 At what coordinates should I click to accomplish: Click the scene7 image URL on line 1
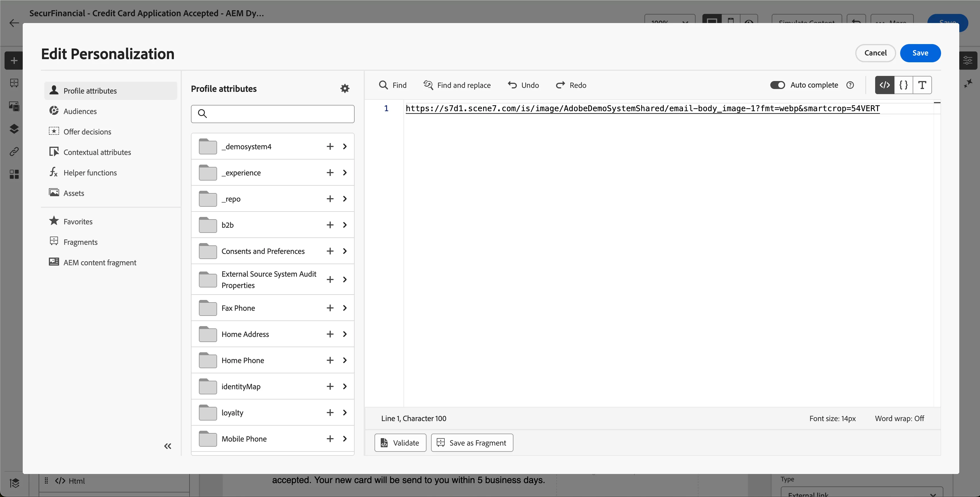click(x=642, y=108)
